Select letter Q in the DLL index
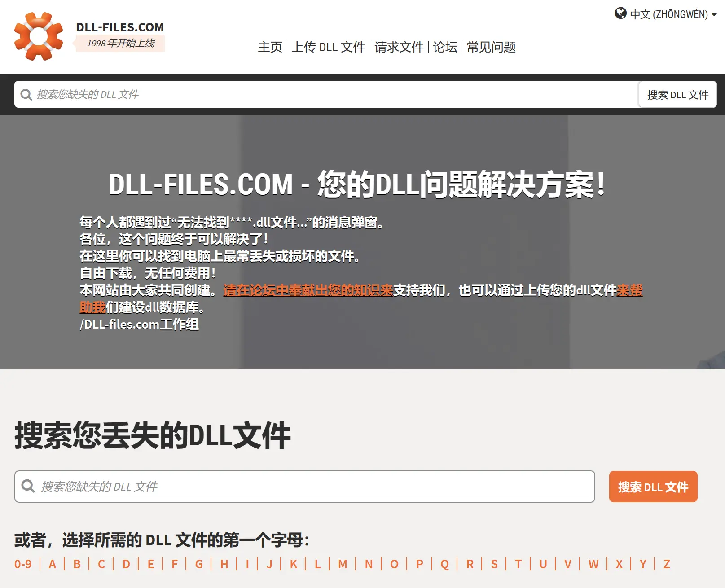This screenshot has height=588, width=725. tap(444, 564)
